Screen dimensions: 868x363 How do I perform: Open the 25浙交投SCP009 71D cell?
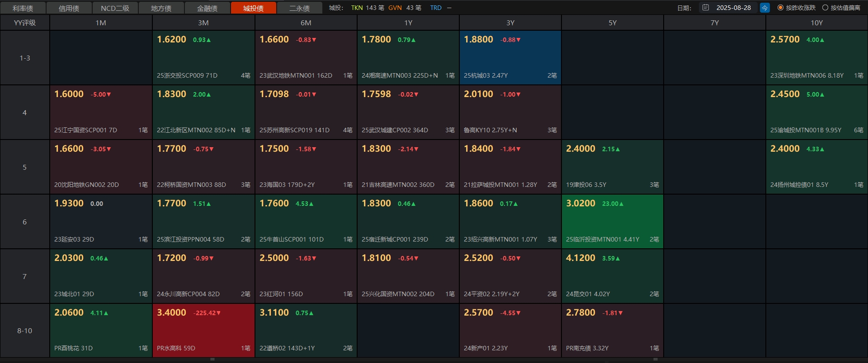(203, 58)
